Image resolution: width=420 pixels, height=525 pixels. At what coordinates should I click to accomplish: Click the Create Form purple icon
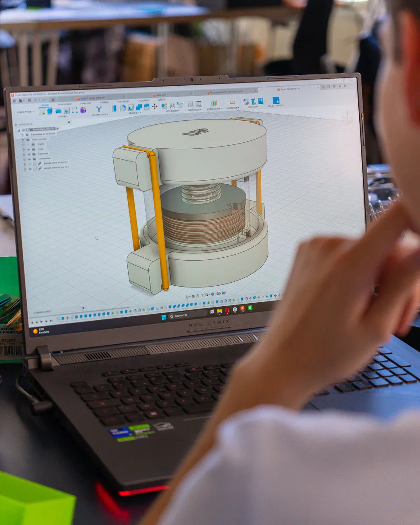pos(83,110)
